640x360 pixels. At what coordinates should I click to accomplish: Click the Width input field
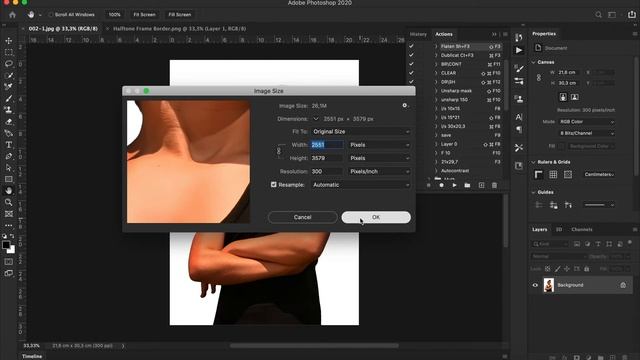(327, 145)
